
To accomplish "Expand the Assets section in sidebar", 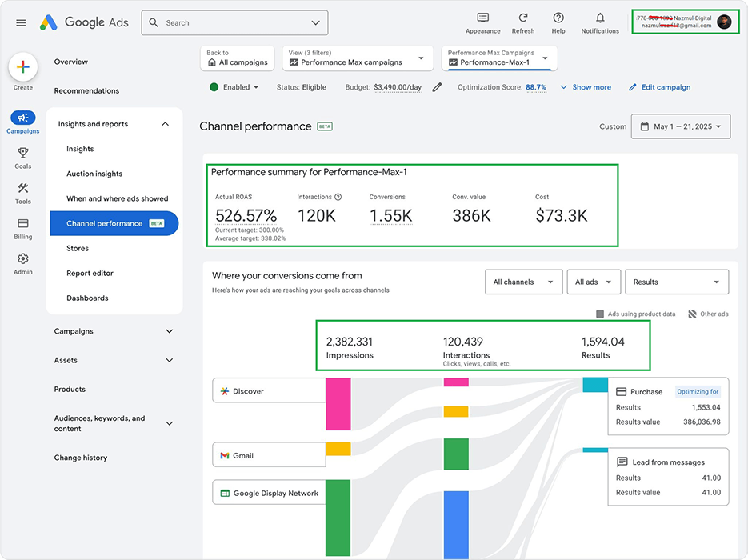I will point(169,360).
